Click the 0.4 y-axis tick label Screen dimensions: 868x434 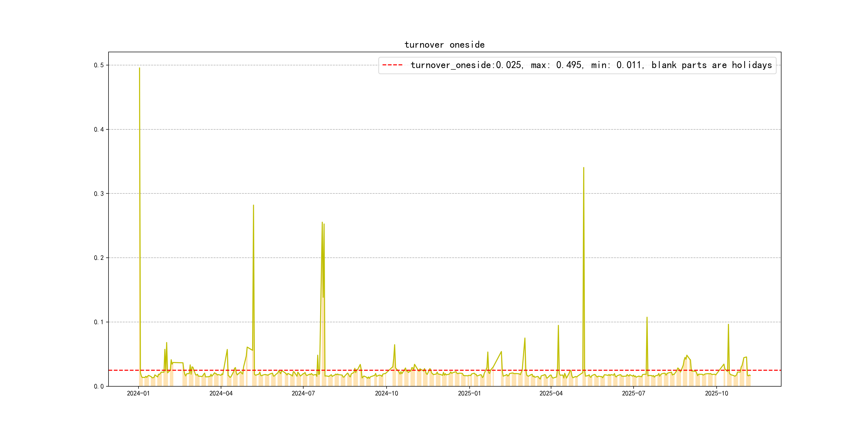click(98, 129)
